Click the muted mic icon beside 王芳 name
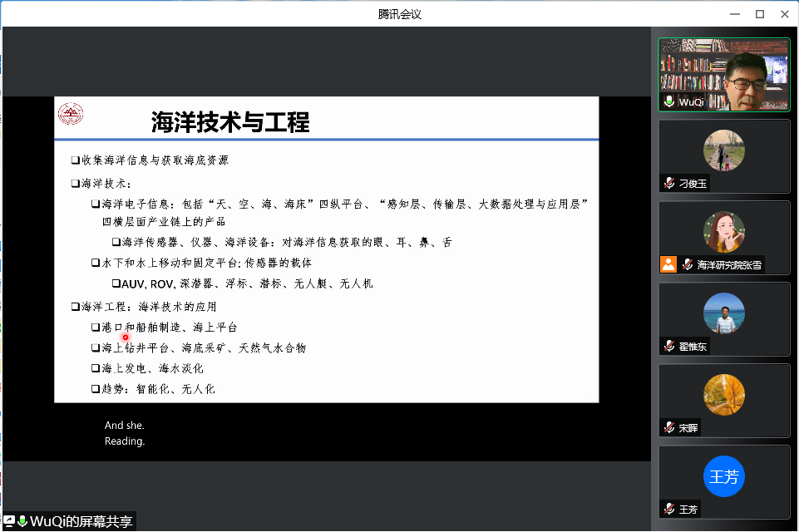The height and width of the screenshot is (532, 799). [668, 509]
